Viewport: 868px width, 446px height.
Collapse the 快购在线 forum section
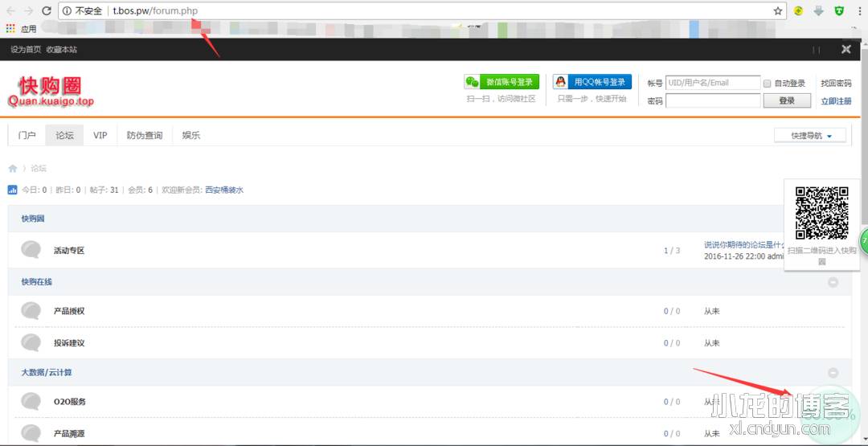(833, 282)
